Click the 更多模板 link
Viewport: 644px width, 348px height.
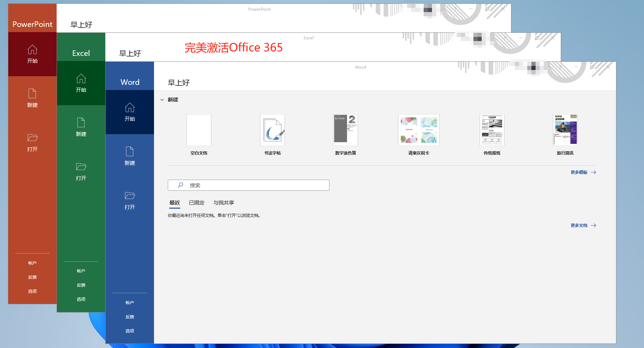tap(579, 172)
